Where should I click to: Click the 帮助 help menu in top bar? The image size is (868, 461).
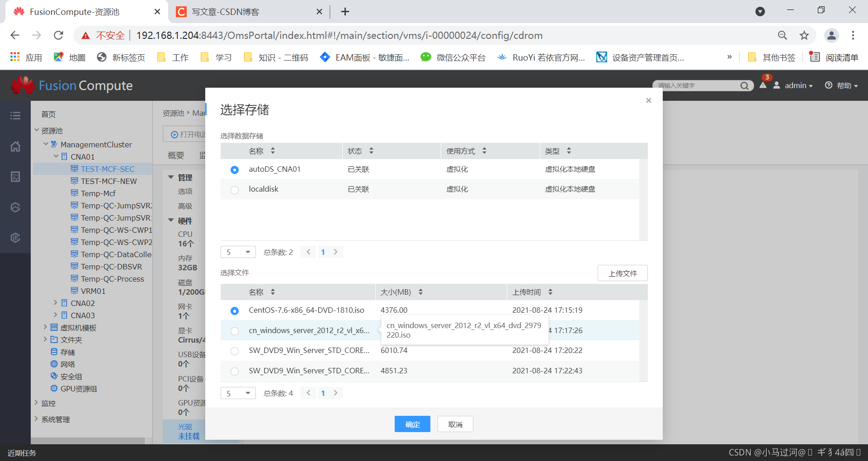(845, 85)
